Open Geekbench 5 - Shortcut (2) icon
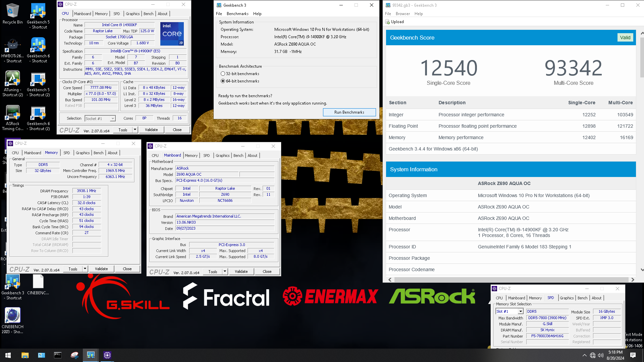This screenshot has width=644, height=362. coord(38,84)
